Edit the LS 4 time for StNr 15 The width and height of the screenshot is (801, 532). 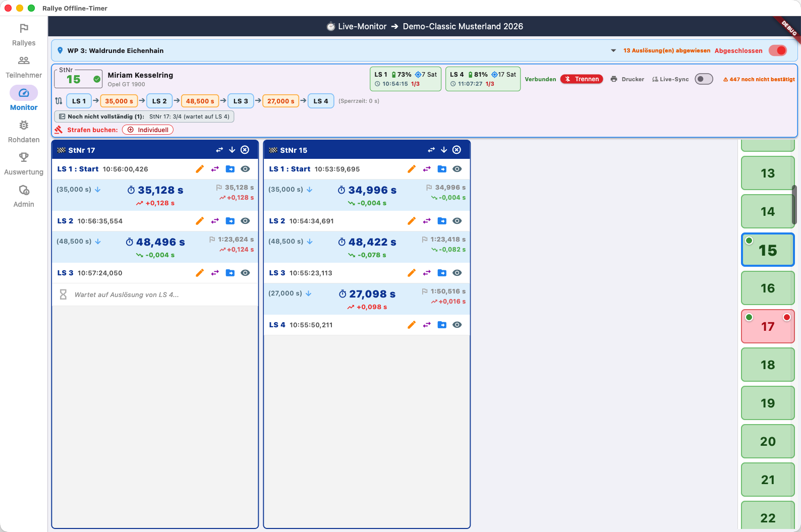(x=412, y=325)
